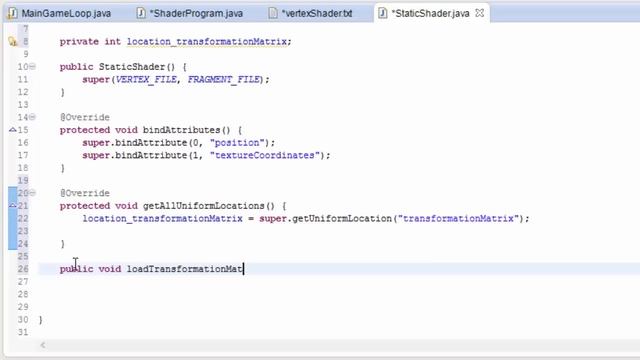The image size is (640, 360).
Task: Click the Java file icon on MainGameLoop.java tab
Action: 13,13
